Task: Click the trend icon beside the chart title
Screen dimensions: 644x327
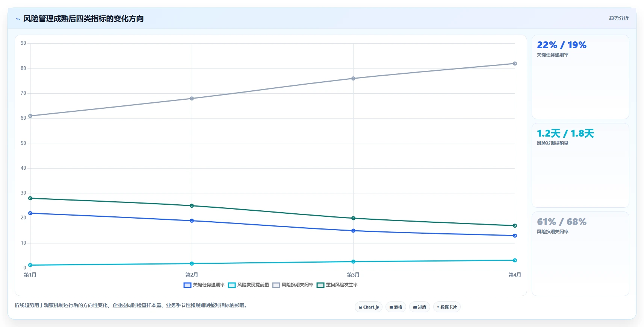Action: tap(18, 19)
